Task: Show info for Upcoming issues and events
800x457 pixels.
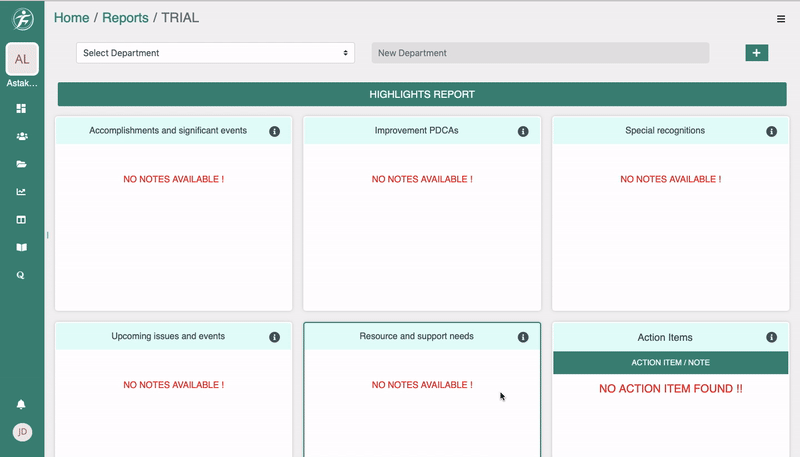Action: coord(274,337)
